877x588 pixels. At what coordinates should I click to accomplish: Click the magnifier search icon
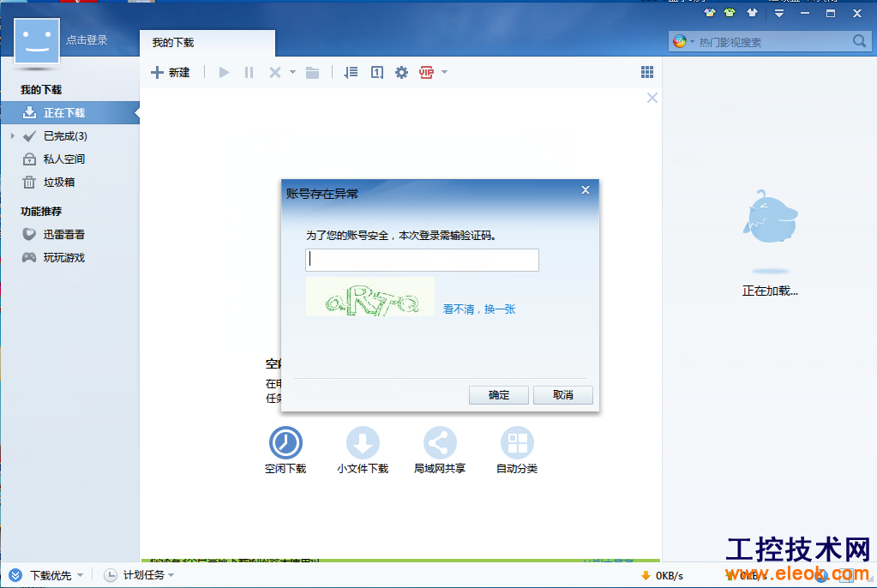pyautogui.click(x=860, y=41)
